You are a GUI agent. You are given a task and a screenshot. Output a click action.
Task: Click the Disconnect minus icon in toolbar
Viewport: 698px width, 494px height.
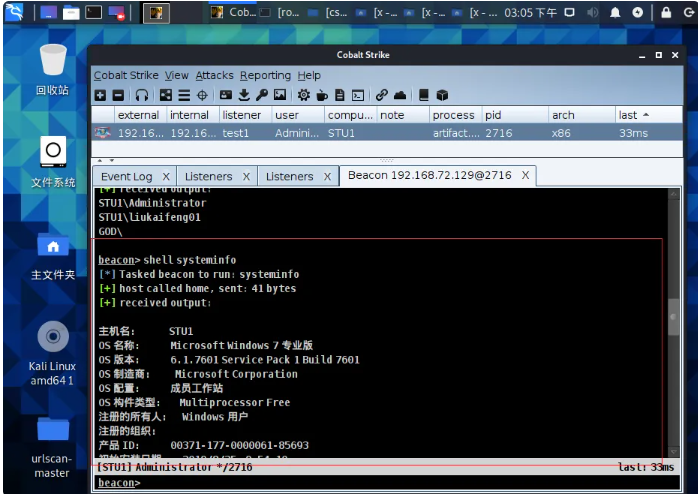click(x=118, y=95)
